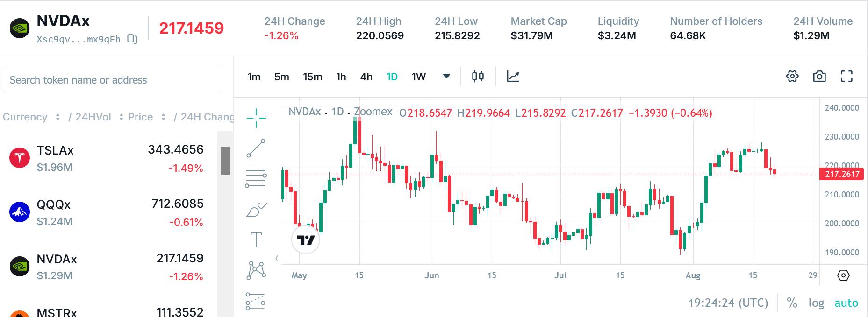Open the indicators line chart icon
The height and width of the screenshot is (317, 868).
[x=513, y=76]
